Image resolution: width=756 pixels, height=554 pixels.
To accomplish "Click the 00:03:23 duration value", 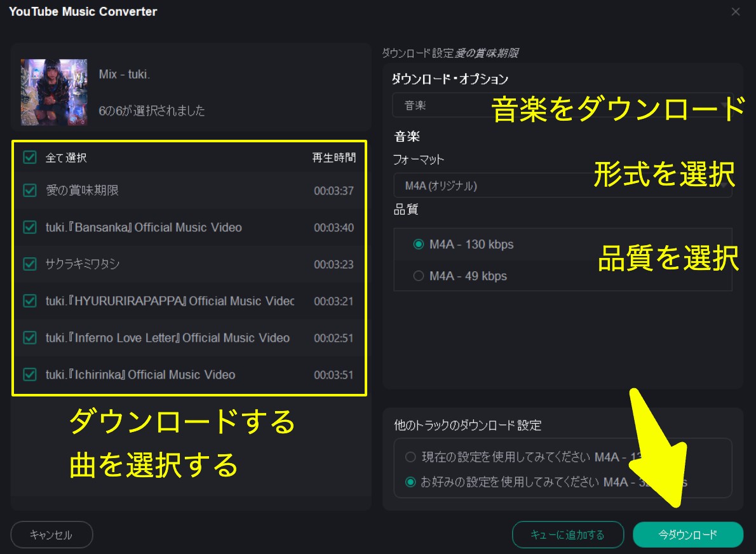I will click(x=334, y=265).
